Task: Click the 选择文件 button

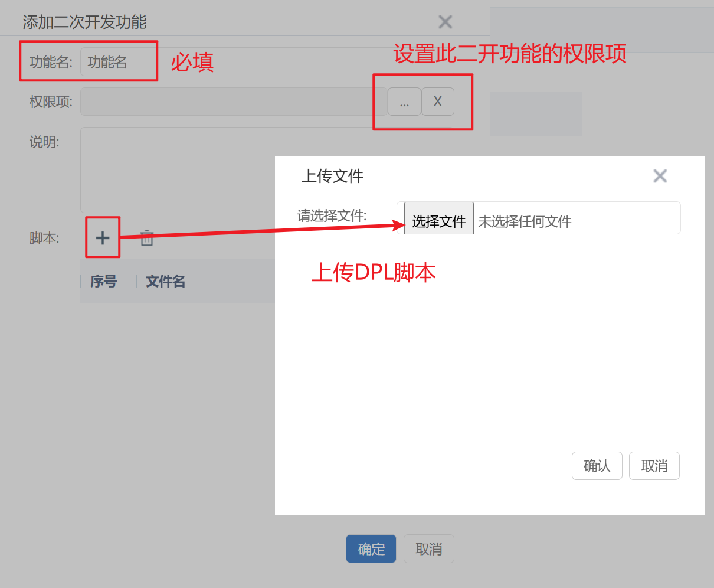Action: point(438,218)
